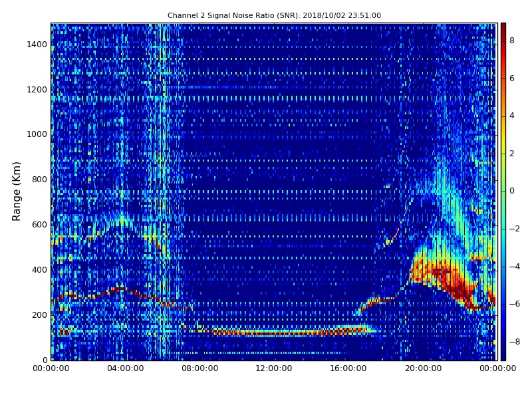532x399 pixels.
Task: Click the 200 range tick label
Action: tap(39, 315)
